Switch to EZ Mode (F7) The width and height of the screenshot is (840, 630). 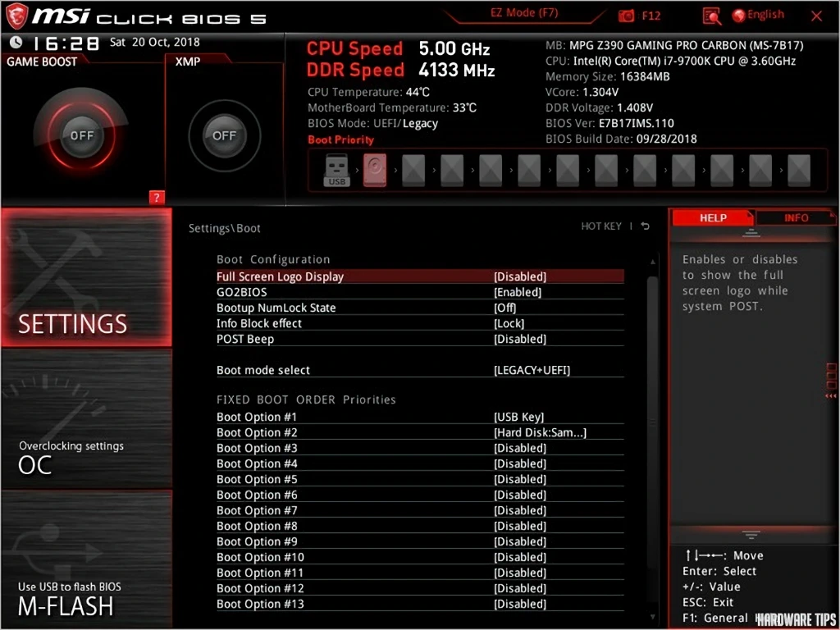[524, 13]
